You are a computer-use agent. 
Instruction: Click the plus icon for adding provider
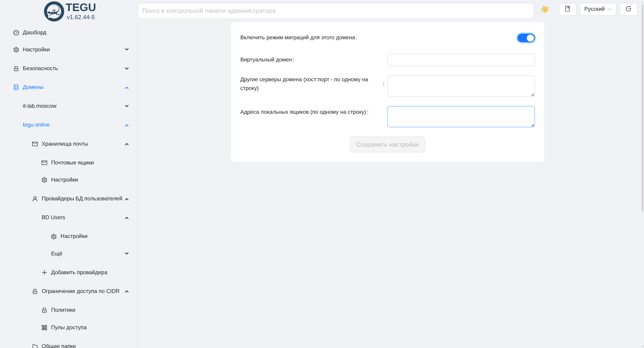(44, 272)
